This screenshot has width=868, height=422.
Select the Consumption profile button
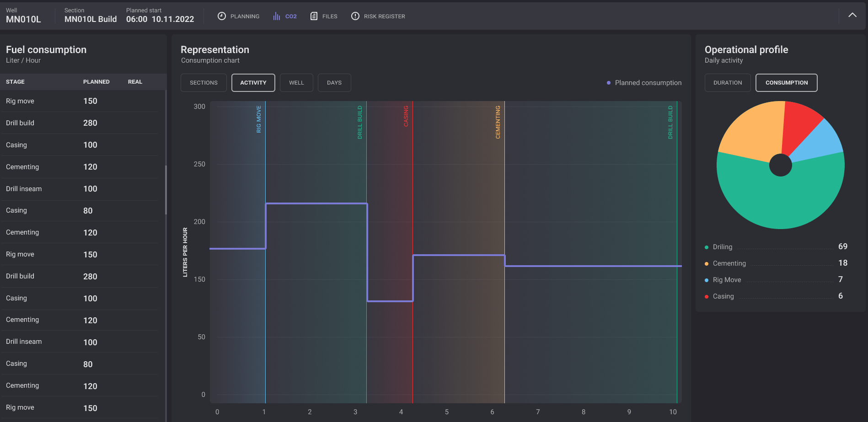pos(786,83)
